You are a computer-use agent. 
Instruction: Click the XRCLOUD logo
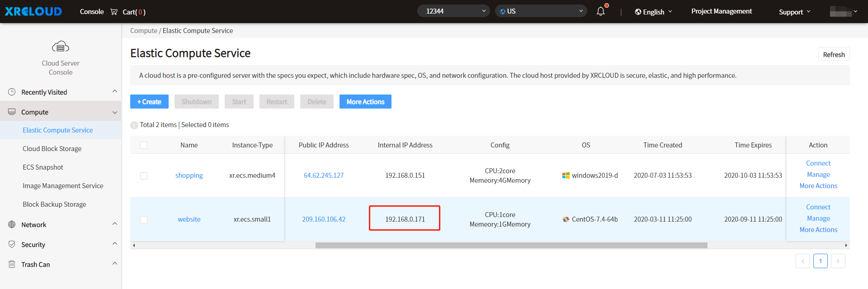click(33, 11)
